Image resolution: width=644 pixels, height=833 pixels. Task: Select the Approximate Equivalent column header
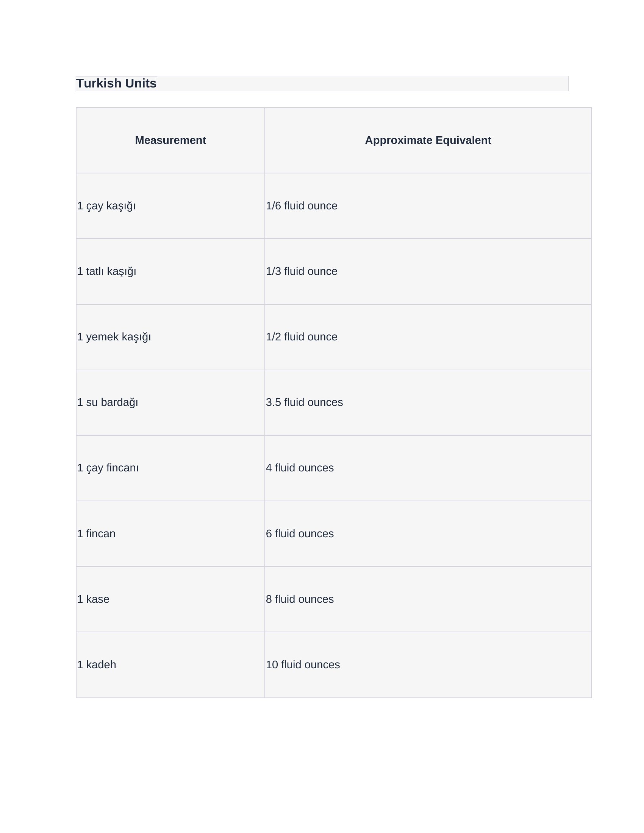428,140
